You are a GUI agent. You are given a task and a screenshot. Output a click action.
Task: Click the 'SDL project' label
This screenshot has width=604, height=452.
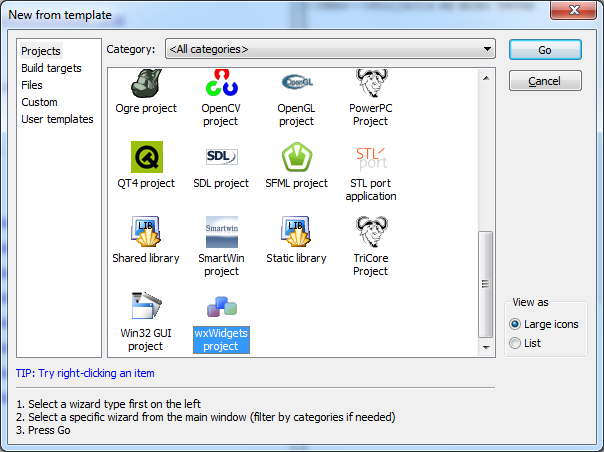221,183
